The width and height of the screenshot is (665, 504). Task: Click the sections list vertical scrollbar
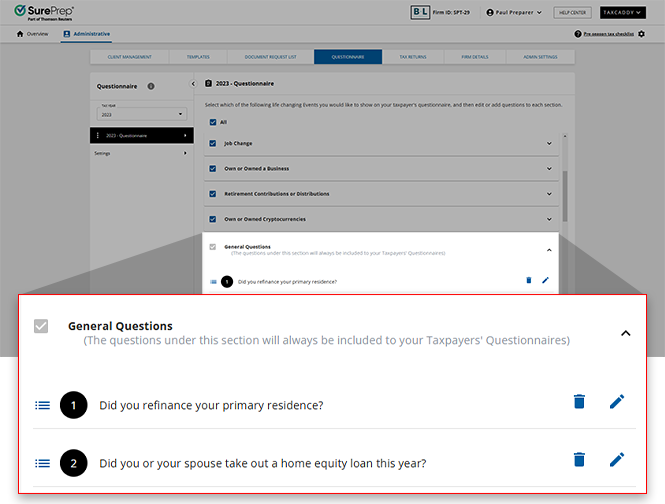[565, 196]
